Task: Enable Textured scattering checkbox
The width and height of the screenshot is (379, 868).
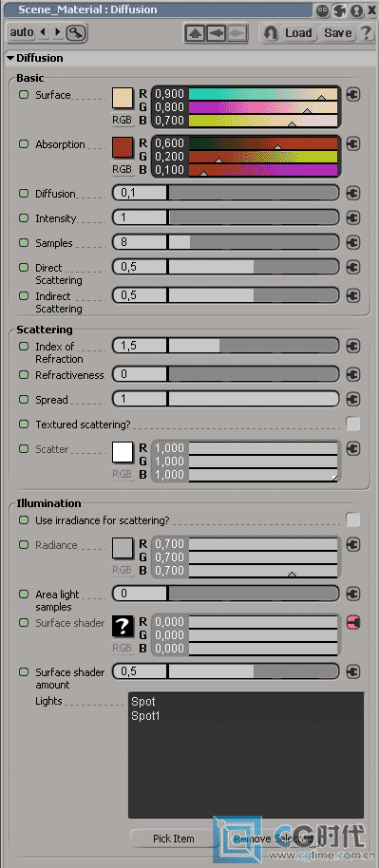Action: pos(352,425)
